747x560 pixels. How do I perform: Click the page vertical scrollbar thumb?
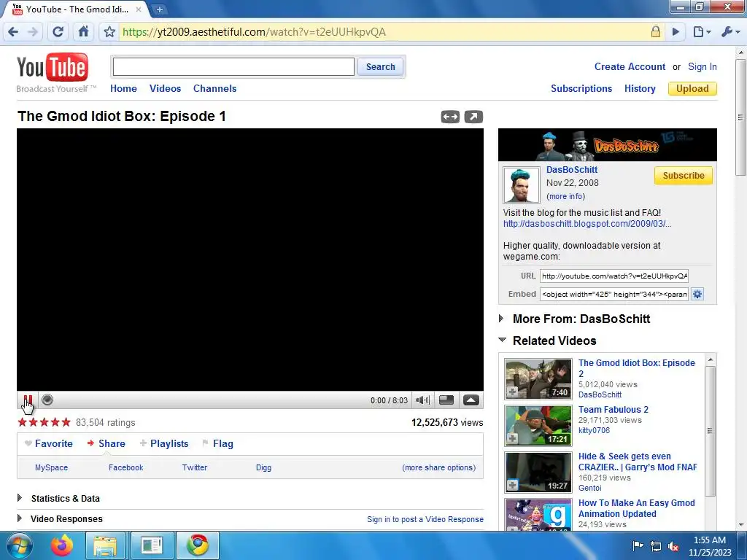click(x=741, y=117)
